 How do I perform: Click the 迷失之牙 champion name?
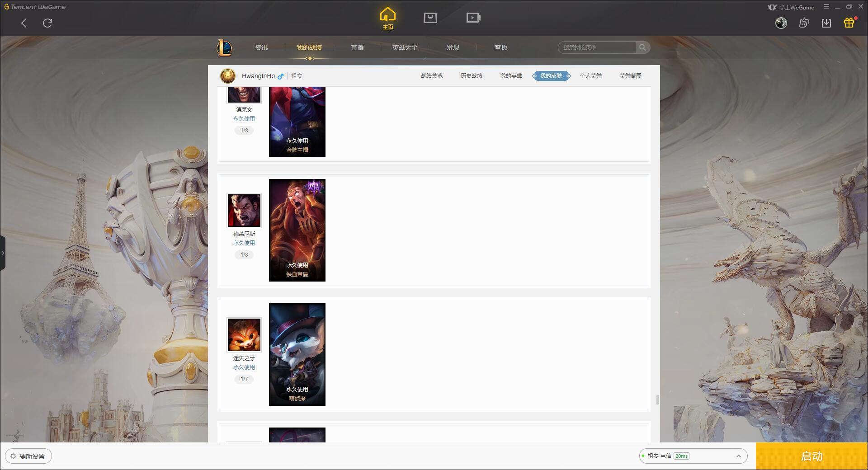[244, 358]
